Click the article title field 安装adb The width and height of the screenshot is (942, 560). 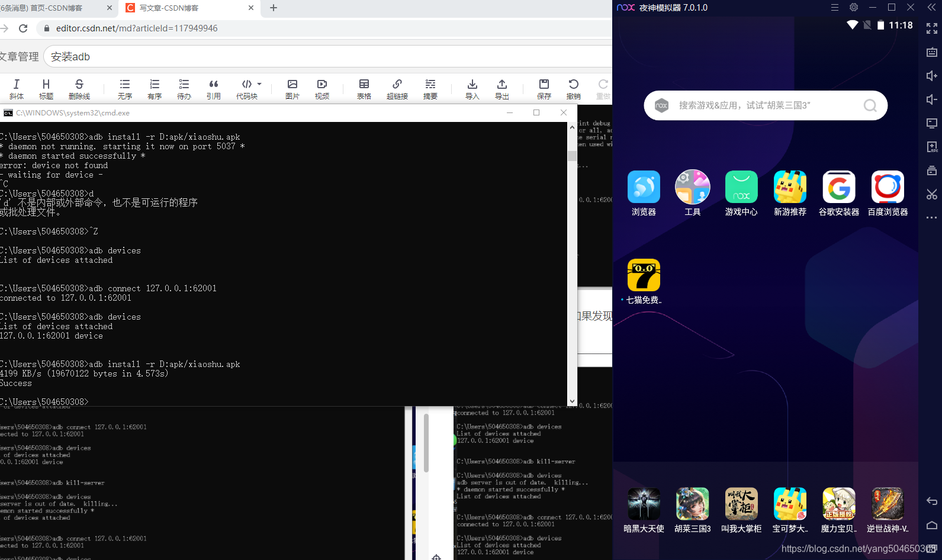click(x=328, y=57)
